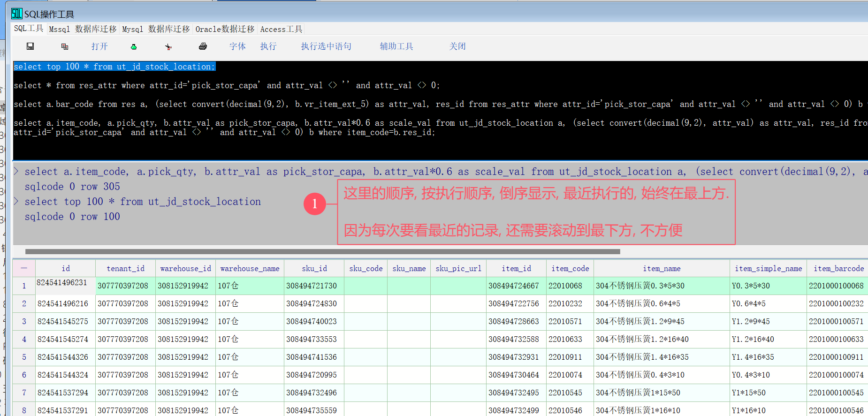
Task: Open the 字体 font settings
Action: (x=237, y=46)
